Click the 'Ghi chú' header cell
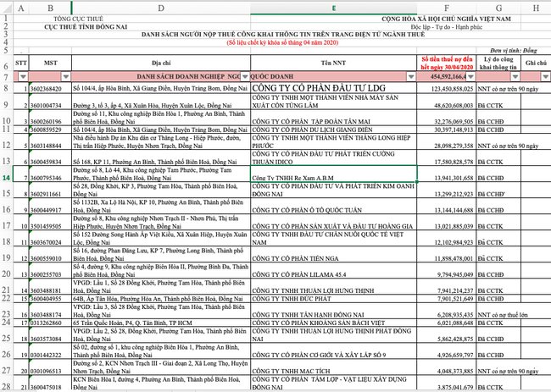The image size is (551, 392). [x=536, y=63]
